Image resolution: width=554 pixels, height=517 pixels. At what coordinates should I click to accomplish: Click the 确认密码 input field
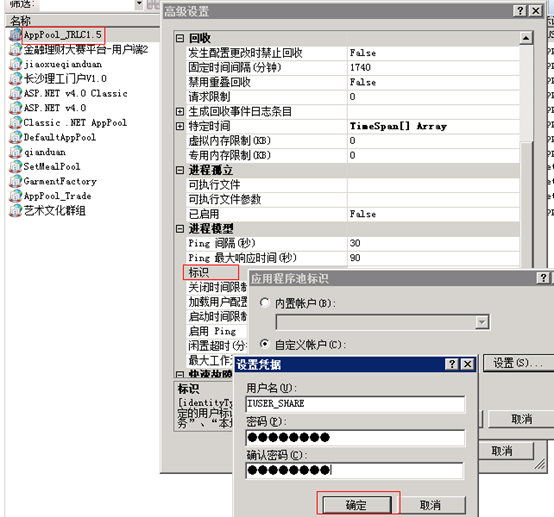tap(354, 470)
